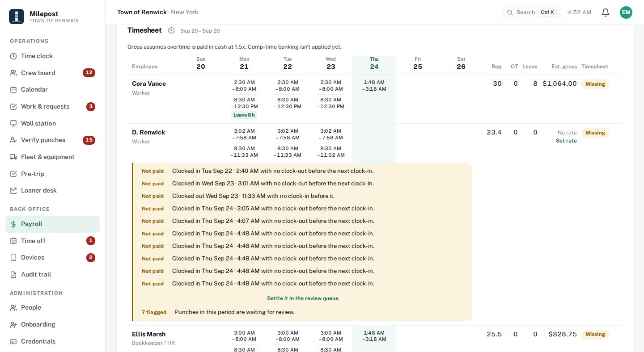644x352 pixels.
Task: Click the Mon 21 column header
Action: [244, 63]
